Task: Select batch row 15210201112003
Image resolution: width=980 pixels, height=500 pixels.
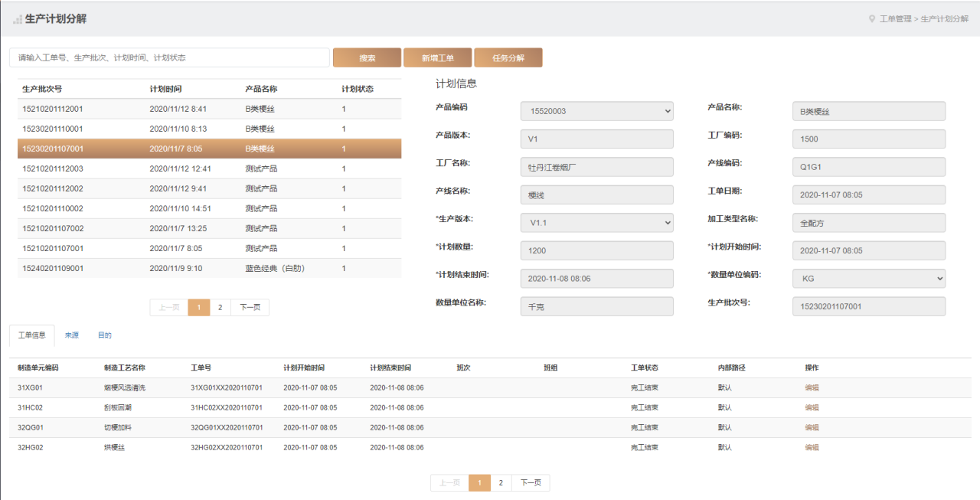Action: 209,168
